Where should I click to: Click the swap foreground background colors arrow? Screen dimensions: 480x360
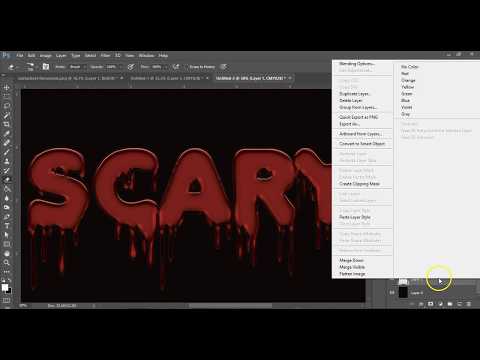[x=9, y=280]
